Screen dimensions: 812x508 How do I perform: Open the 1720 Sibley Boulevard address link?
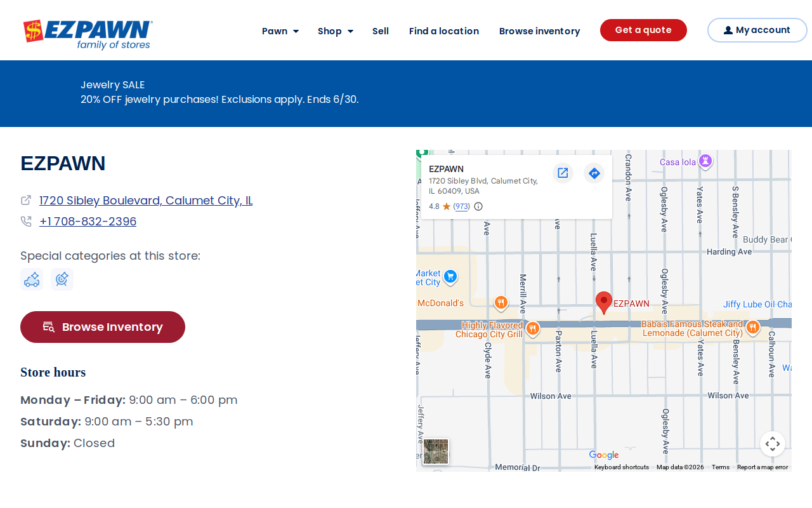coord(146,201)
